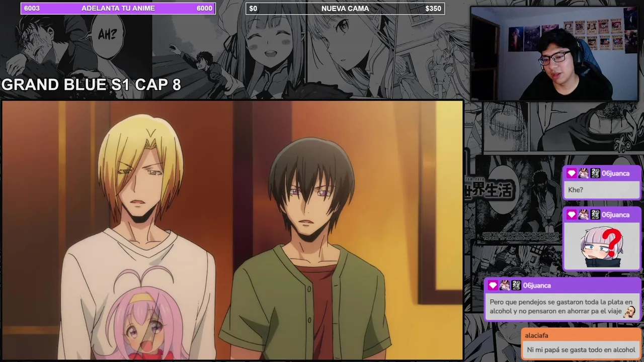This screenshot has width=644, height=362.
Task: Click the $0 amount on the Nueva Cama goal
Action: (253, 9)
